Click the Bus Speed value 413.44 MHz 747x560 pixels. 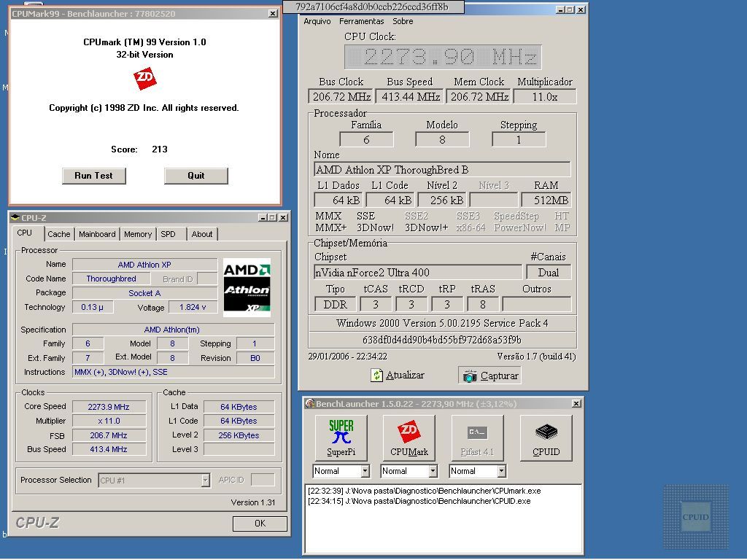click(x=410, y=97)
